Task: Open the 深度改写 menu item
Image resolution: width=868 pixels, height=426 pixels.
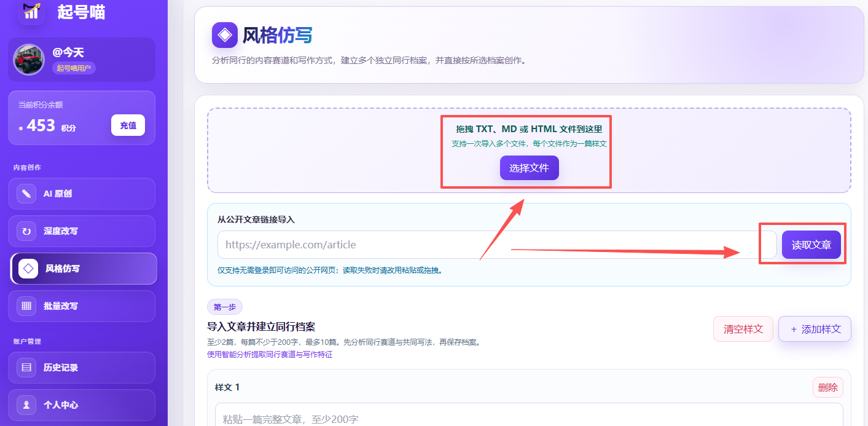Action: point(82,231)
